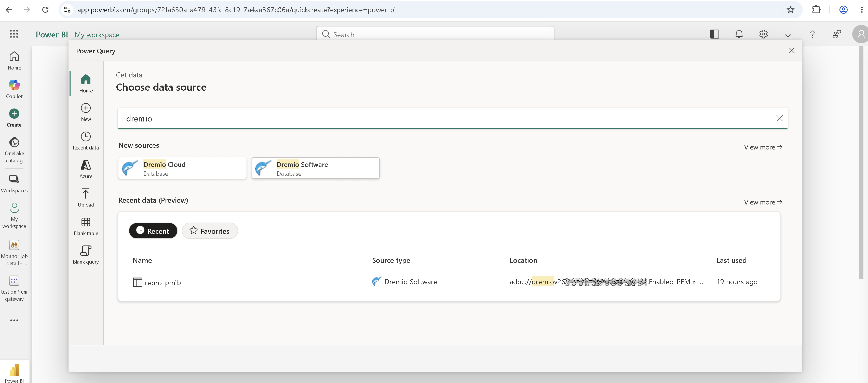868x383 pixels.
Task: Open Monitor job detail item
Action: (x=14, y=253)
